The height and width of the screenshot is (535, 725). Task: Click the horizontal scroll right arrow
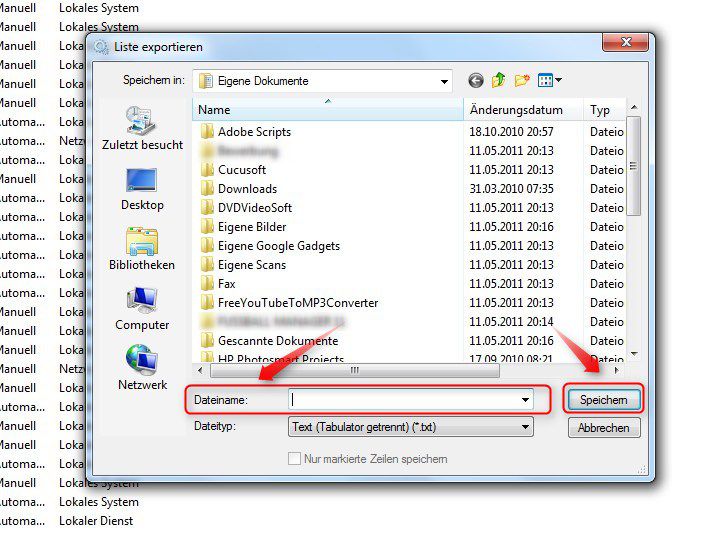617,370
